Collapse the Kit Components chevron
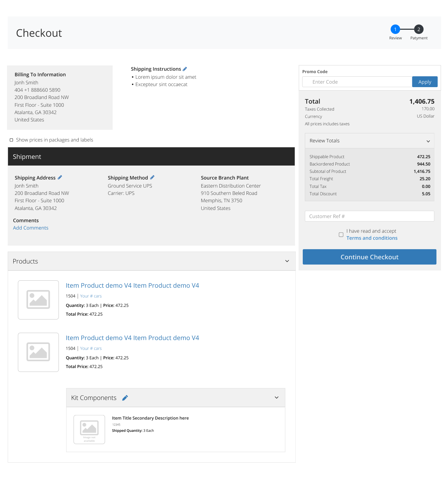The height and width of the screenshot is (485, 448). coord(276,398)
